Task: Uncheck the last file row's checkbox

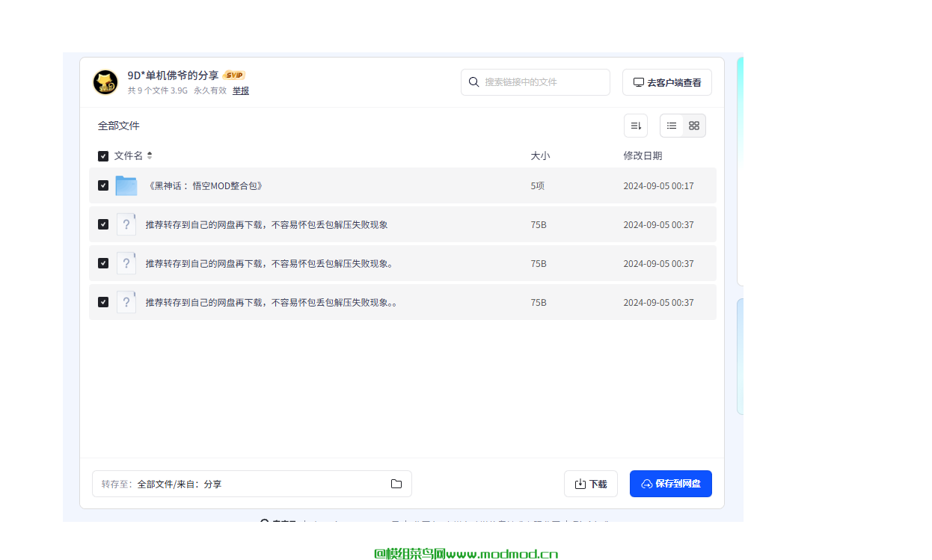Action: [x=103, y=302]
